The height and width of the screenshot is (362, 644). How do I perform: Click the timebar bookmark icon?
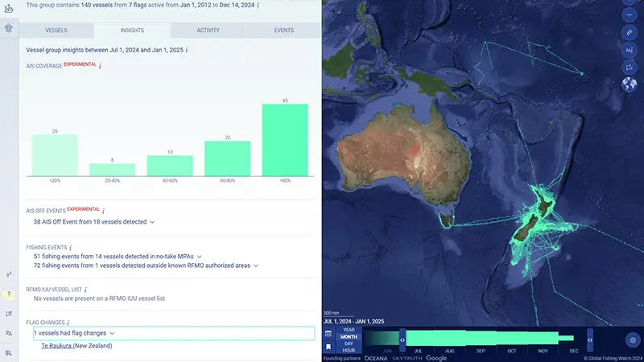tap(328, 347)
